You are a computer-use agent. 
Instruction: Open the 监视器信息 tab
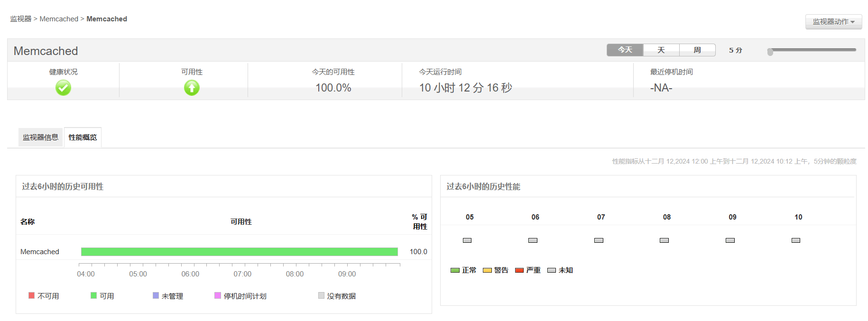point(40,138)
